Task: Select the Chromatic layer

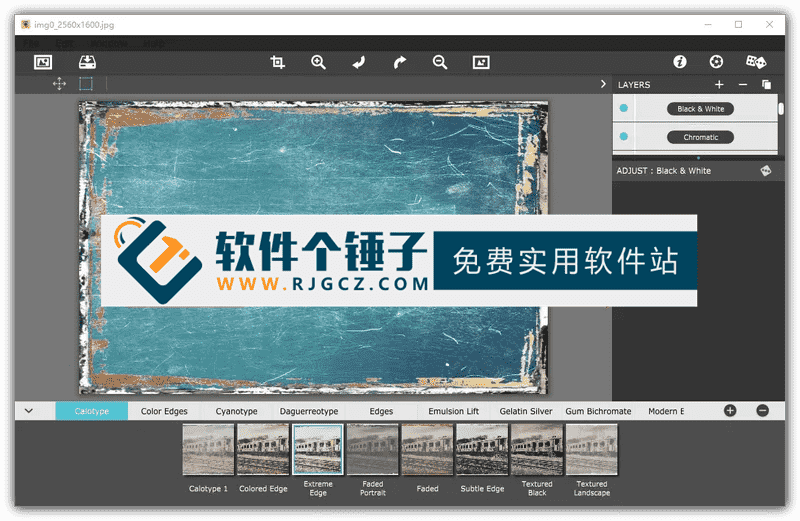Action: point(701,137)
